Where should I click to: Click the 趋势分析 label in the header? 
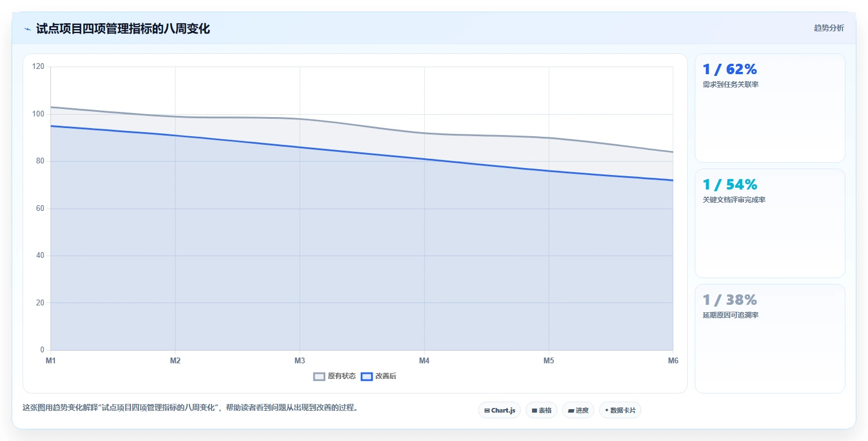point(829,28)
